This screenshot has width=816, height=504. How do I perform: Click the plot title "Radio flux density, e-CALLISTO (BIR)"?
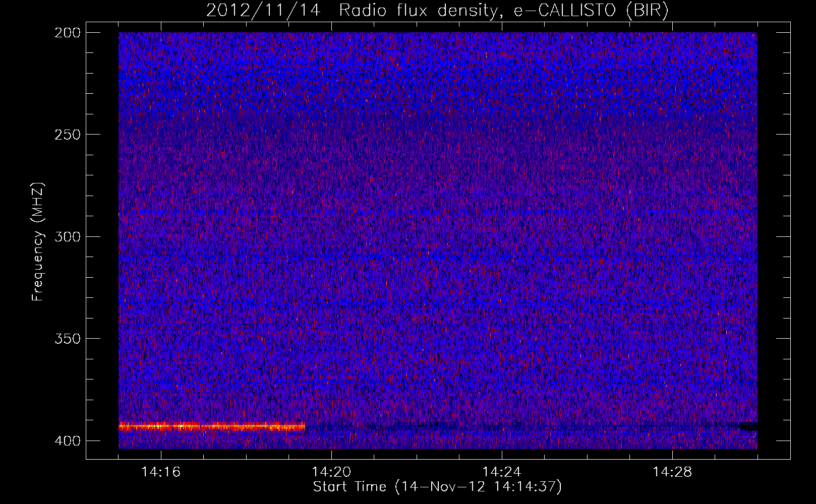[504, 11]
